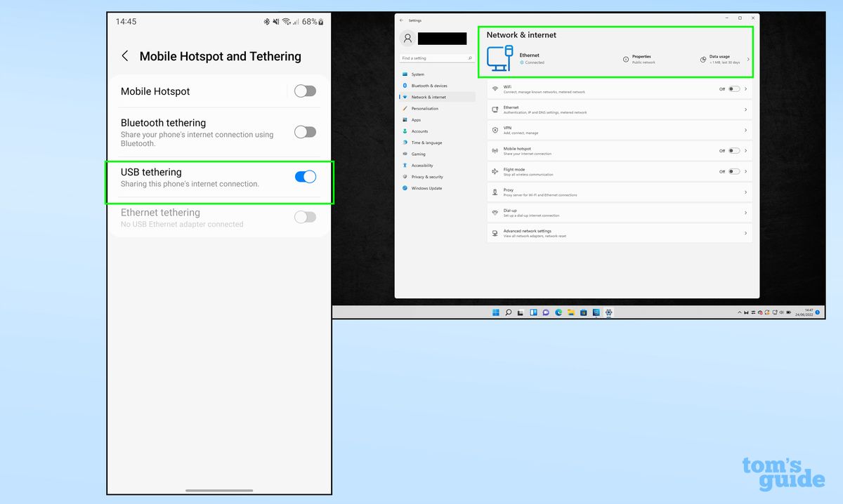Turn off USB tethering
Screen dimensions: 843x504
(306, 177)
